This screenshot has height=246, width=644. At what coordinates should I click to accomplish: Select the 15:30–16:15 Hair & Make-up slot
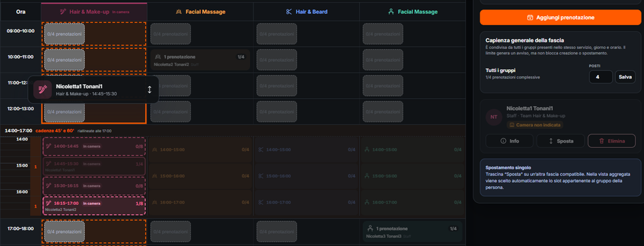94,186
